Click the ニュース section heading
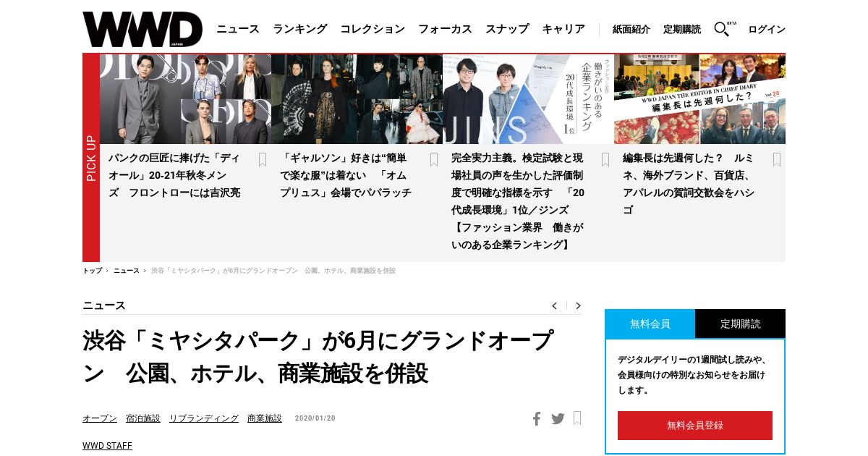 pyautogui.click(x=104, y=305)
